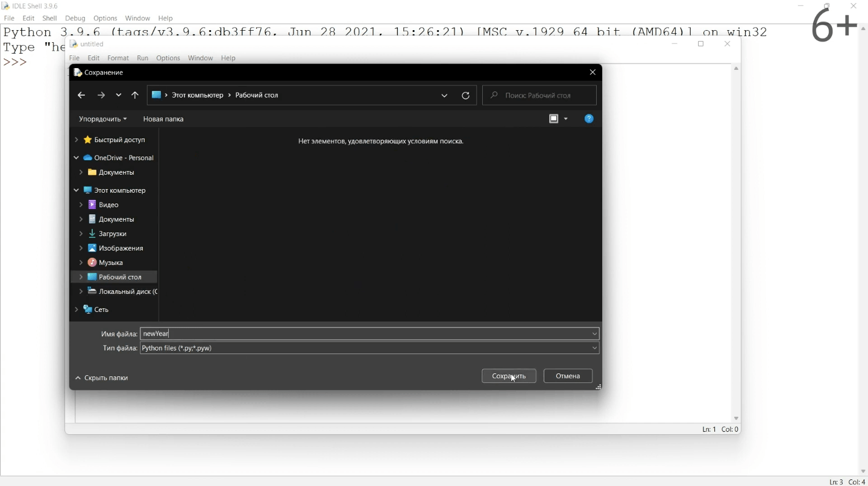Open Options menu in untitled editor
The width and height of the screenshot is (868, 486).
coord(169,58)
